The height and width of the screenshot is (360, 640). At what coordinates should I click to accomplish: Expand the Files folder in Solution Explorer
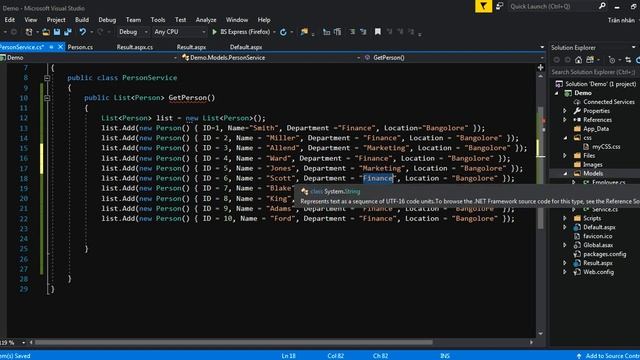pyautogui.click(x=565, y=156)
